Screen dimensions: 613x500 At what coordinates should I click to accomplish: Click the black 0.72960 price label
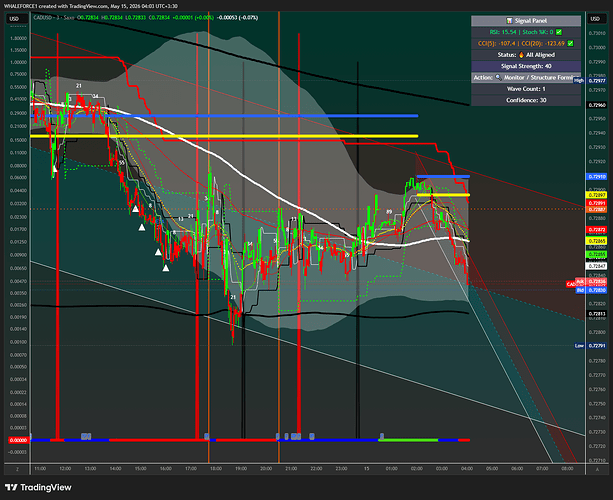click(597, 105)
